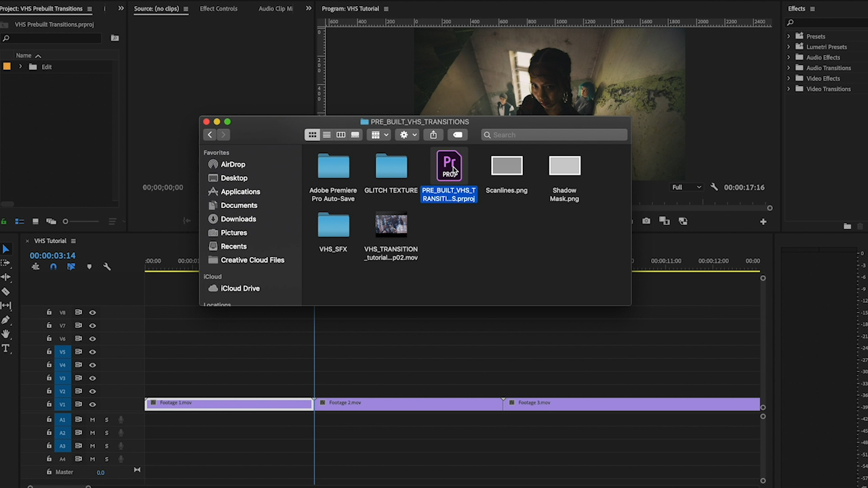Select the Ripple Edit tool
Screen dimensions: 868x488
6,277
